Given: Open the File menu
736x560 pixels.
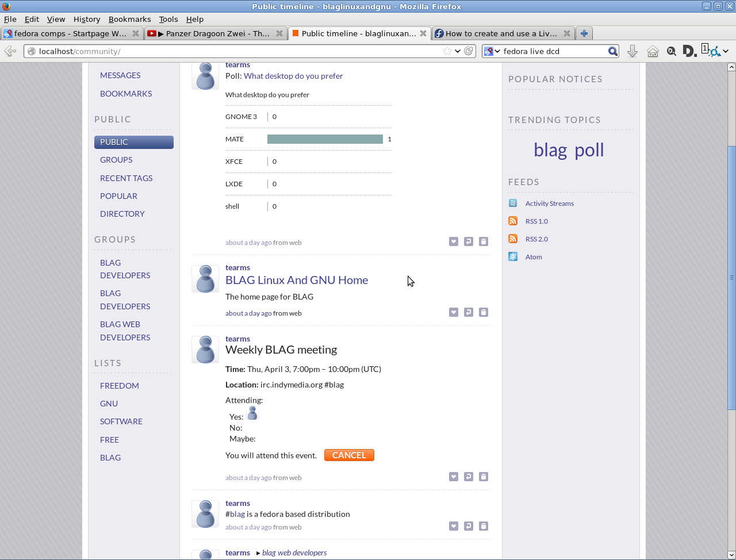Looking at the screenshot, I should point(10,19).
